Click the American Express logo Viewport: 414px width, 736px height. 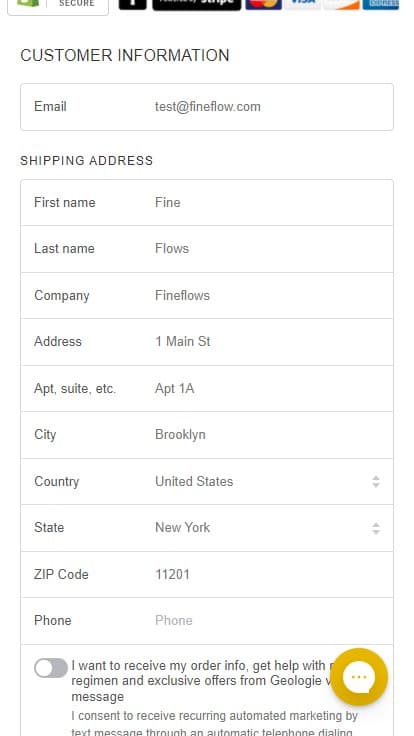381,4
